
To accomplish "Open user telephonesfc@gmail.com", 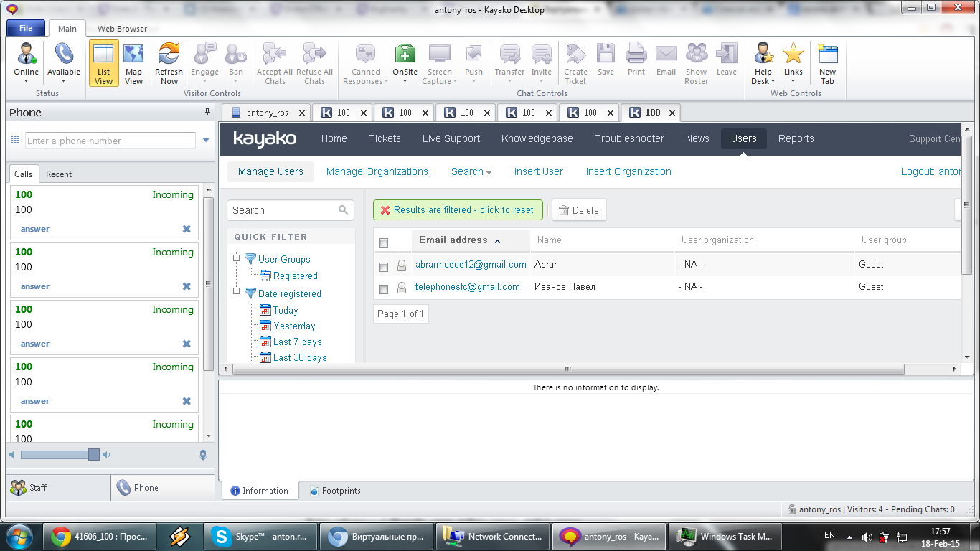I will [468, 286].
